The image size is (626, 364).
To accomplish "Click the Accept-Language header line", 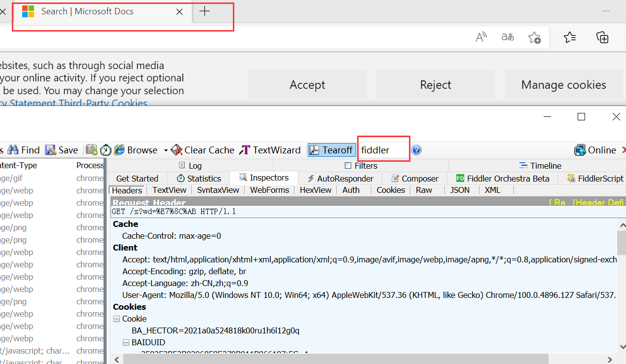I will (x=185, y=283).
